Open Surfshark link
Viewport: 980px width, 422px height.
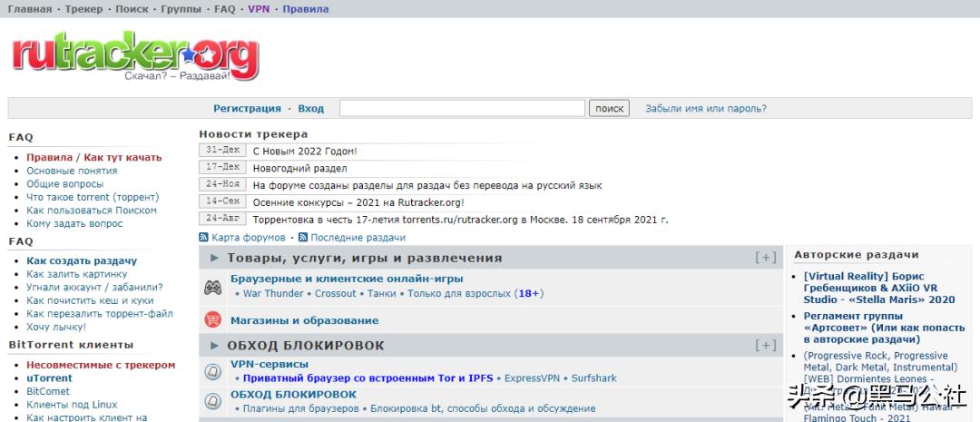pyautogui.click(x=593, y=378)
